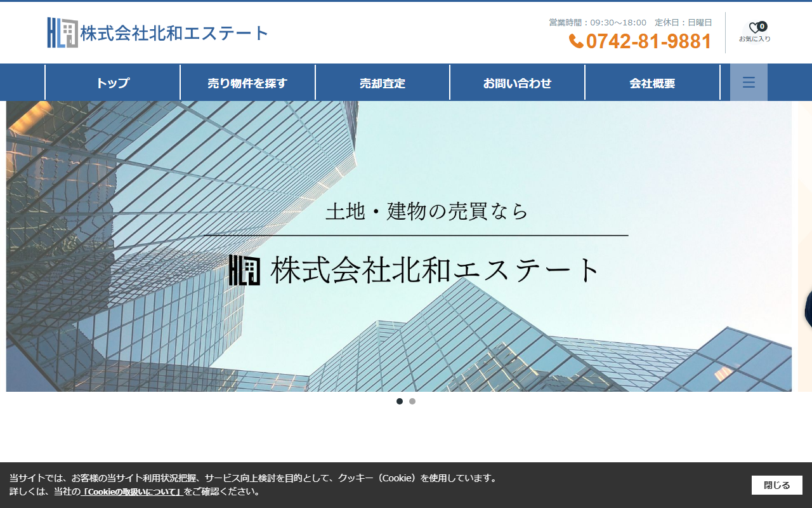The width and height of the screenshot is (812, 508).
Task: Click the 営業時間 business hours text
Action: tap(598, 22)
